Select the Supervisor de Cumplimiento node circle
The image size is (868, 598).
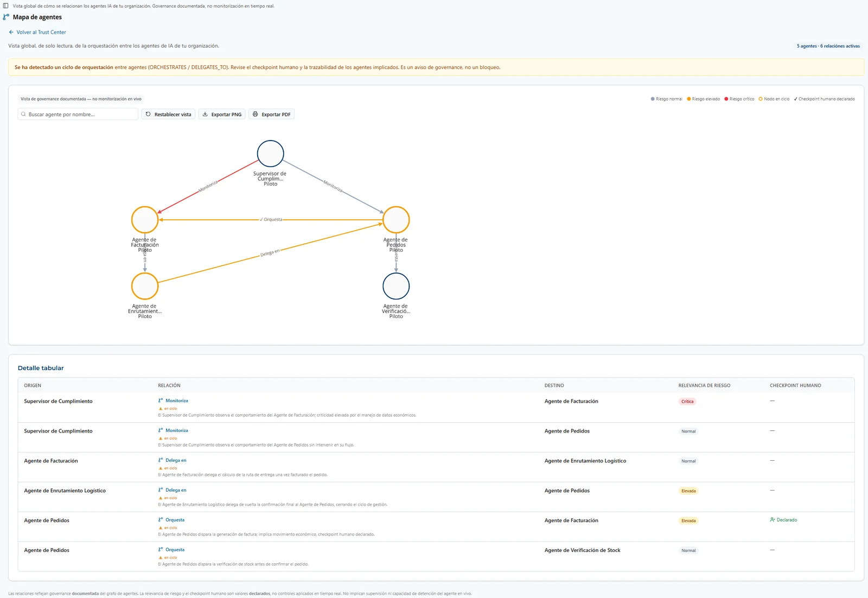point(270,154)
